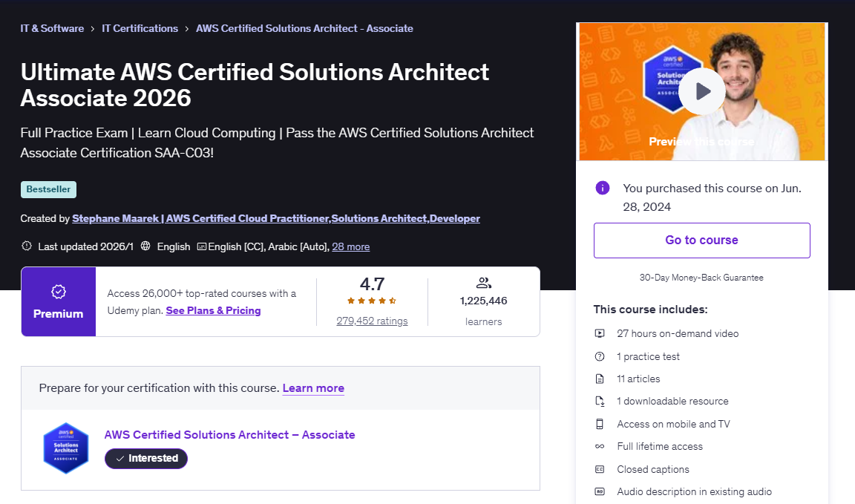Open AWS Certified Solutions Architect - Associate breadcrumb
The height and width of the screenshot is (504, 855).
coord(304,28)
